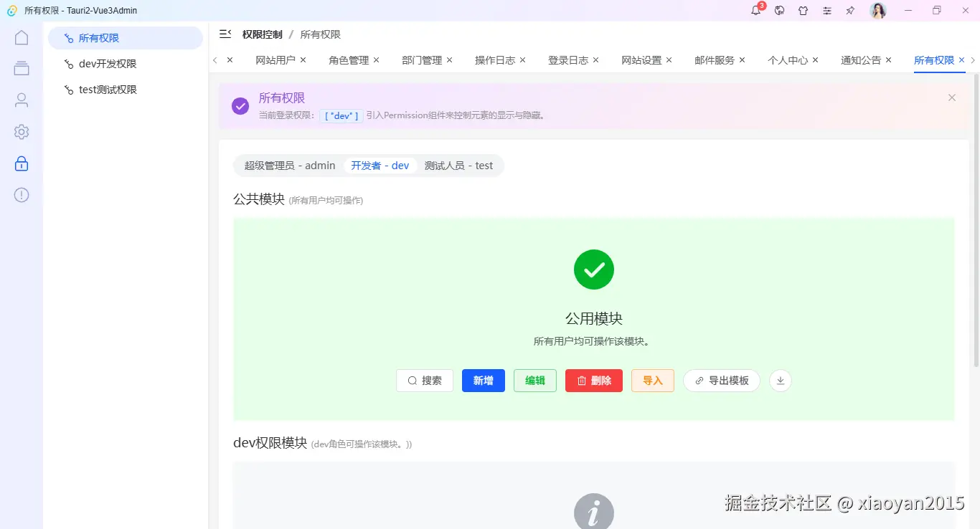Switch to the 角色管理 tab
Image resolution: width=980 pixels, height=529 pixels.
(x=349, y=60)
